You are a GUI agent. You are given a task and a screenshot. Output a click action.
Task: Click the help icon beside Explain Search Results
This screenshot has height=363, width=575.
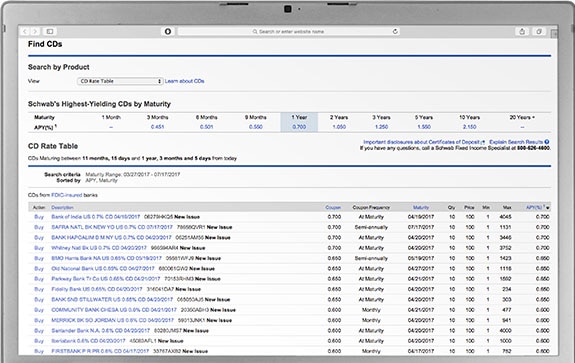click(547, 142)
